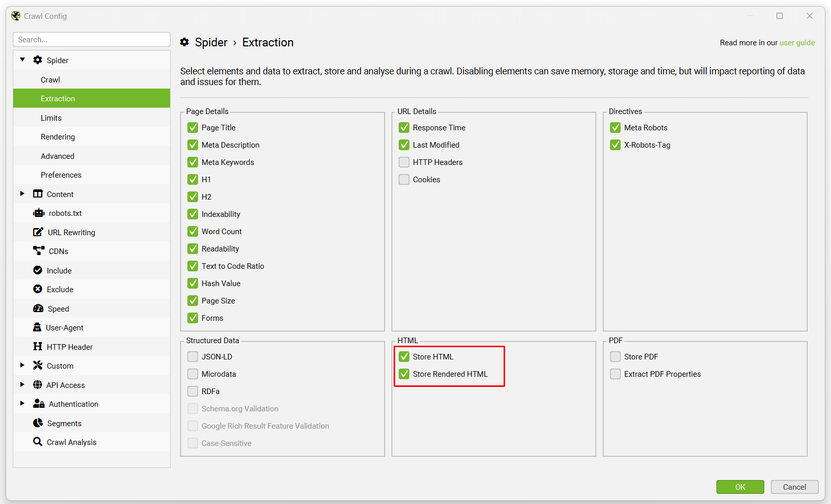The width and height of the screenshot is (831, 504).
Task: Uncheck the Page Title checkbox
Action: [192, 127]
